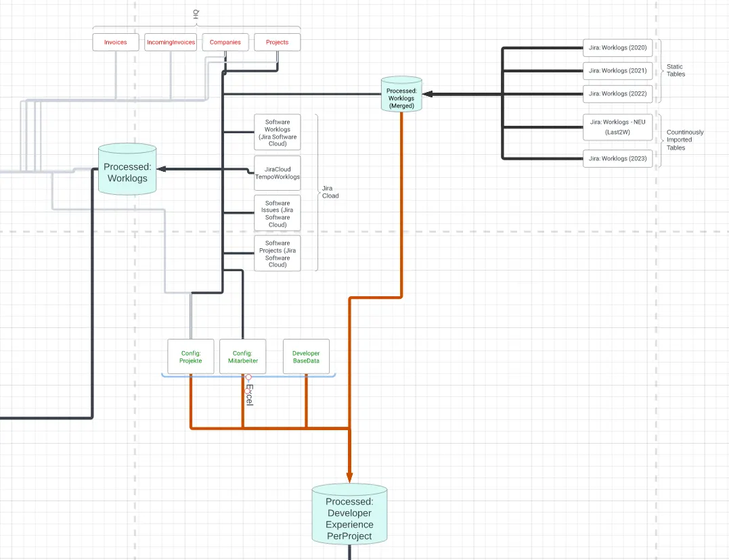Screen dimensions: 729x560
Task: Select Software Projects (Jira Software Cloud) box
Action: [x=278, y=253]
